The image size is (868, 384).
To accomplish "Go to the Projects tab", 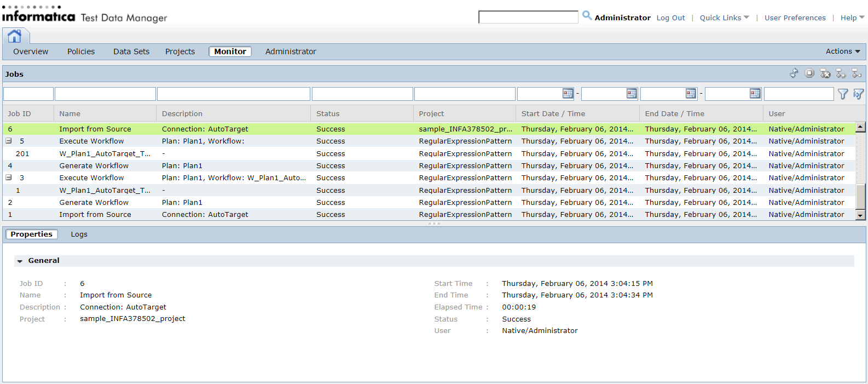I will coord(180,51).
